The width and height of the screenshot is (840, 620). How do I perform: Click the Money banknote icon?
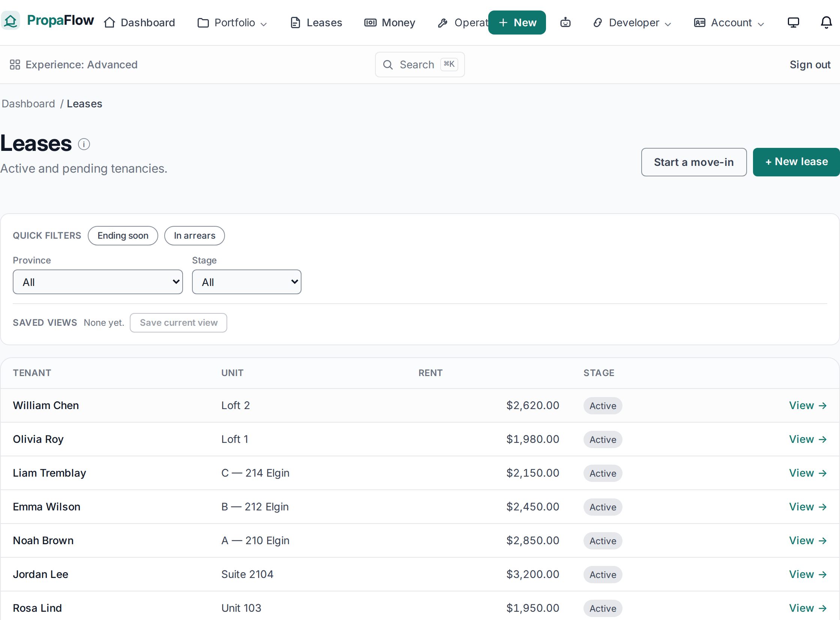(370, 23)
